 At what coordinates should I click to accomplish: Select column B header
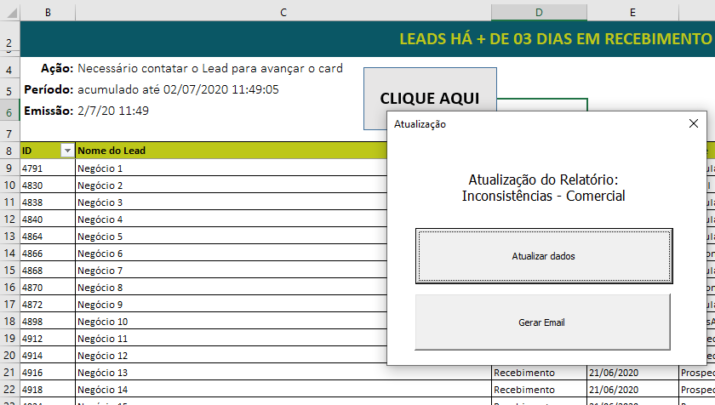(x=47, y=12)
